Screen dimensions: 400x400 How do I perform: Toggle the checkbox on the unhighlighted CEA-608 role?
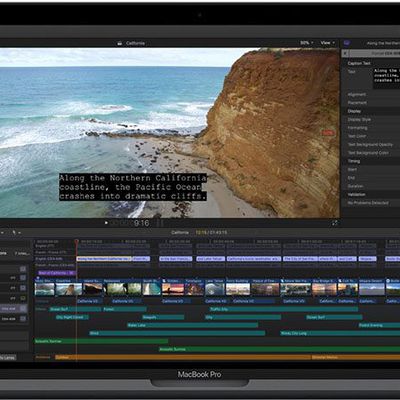23,319
